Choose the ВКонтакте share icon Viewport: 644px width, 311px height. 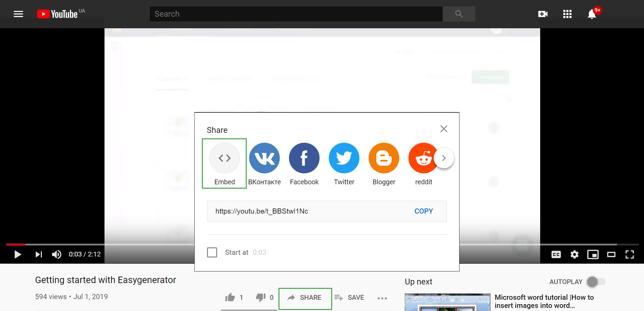click(x=264, y=158)
